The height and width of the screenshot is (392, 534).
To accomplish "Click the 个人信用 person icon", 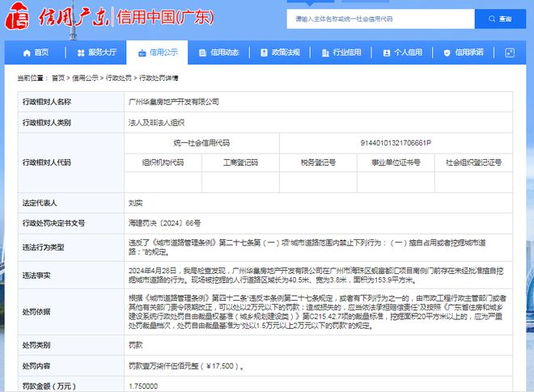I will coord(387,53).
